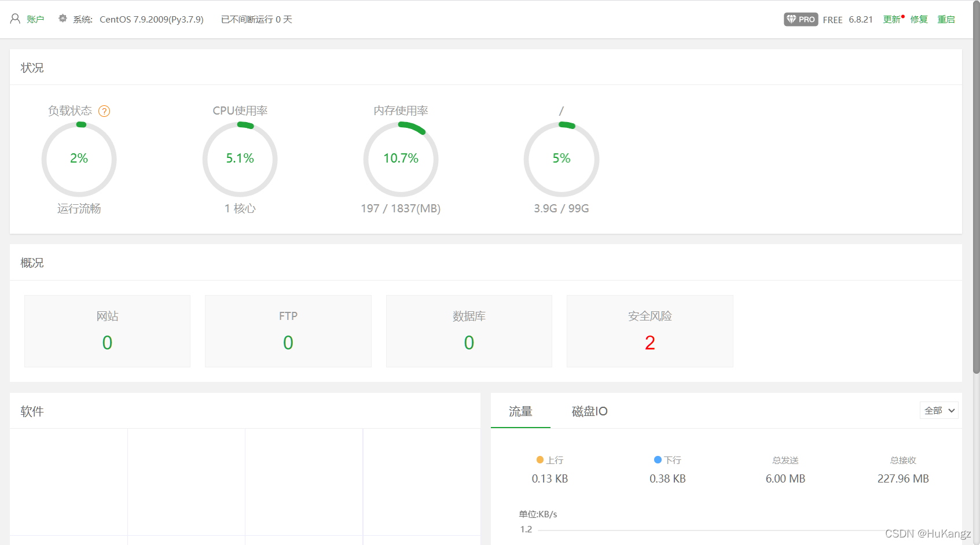
Task: Click the CentOS 7.9.2009(Py3.7.9) system text
Action: tap(152, 20)
